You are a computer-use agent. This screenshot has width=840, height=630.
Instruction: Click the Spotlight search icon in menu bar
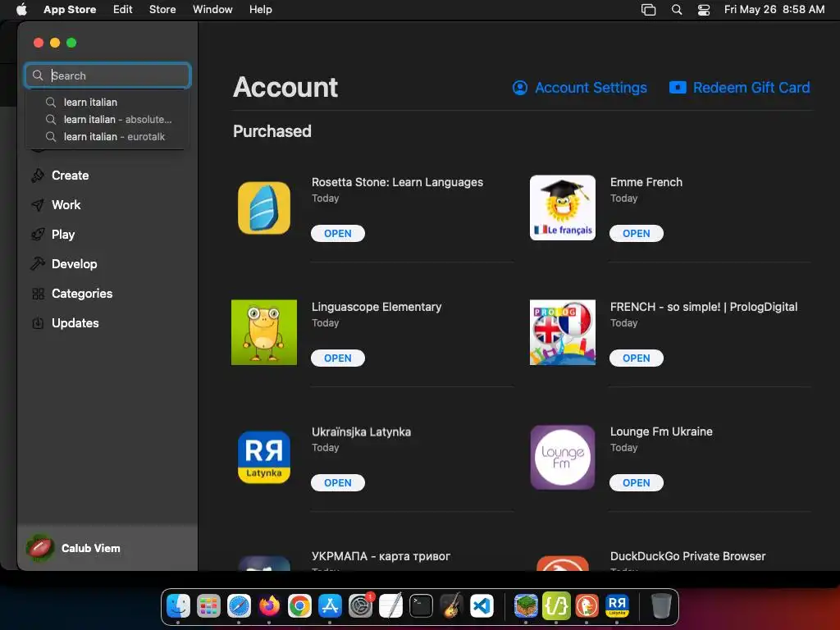pos(677,9)
